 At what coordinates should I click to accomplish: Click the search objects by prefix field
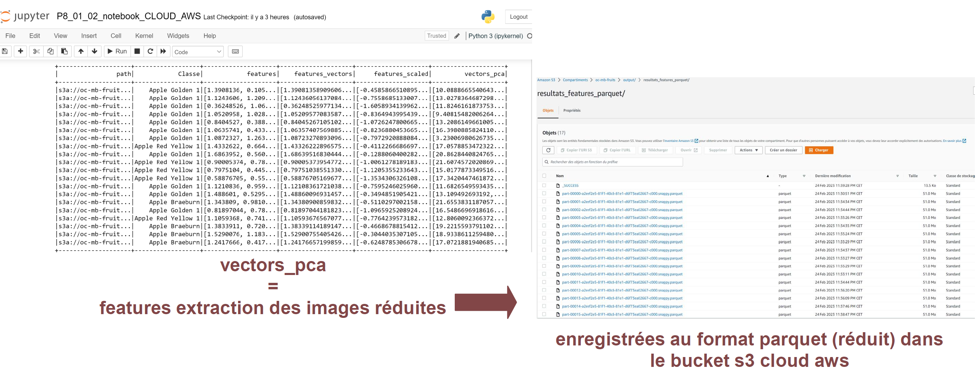(612, 162)
